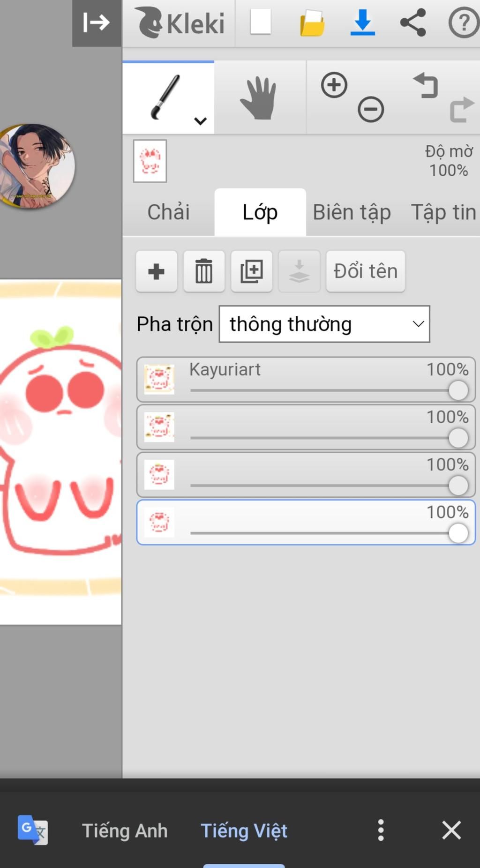
Task: Select the Hand pan tool
Action: (x=259, y=98)
